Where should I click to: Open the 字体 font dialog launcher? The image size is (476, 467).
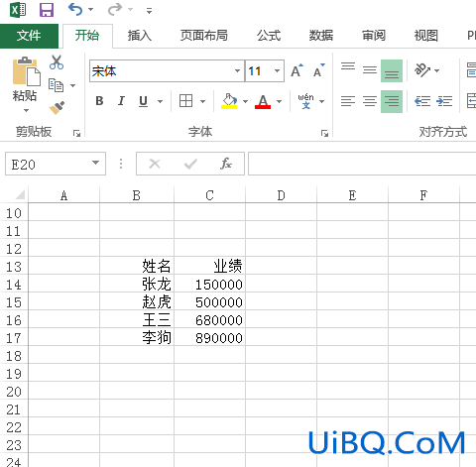[324, 133]
